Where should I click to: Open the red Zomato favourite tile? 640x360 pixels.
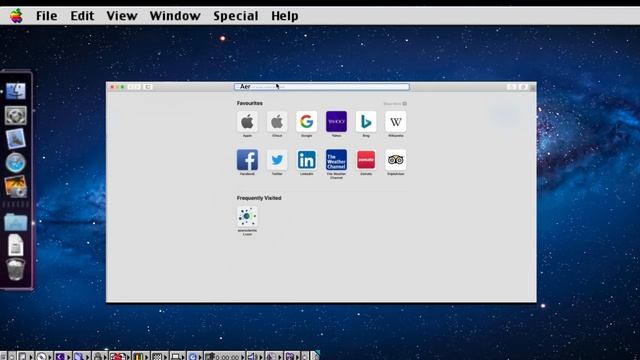pyautogui.click(x=366, y=160)
